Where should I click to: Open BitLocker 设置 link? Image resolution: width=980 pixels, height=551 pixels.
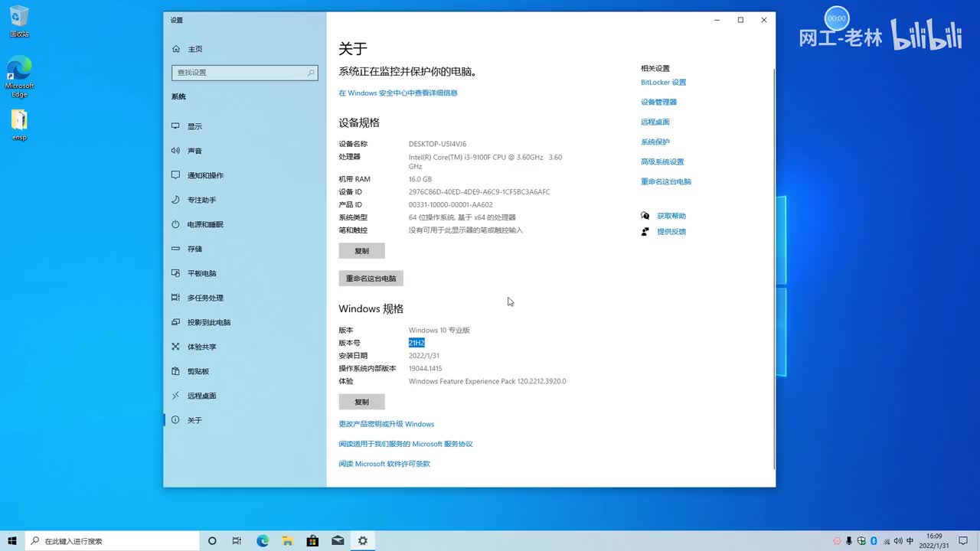coord(664,83)
